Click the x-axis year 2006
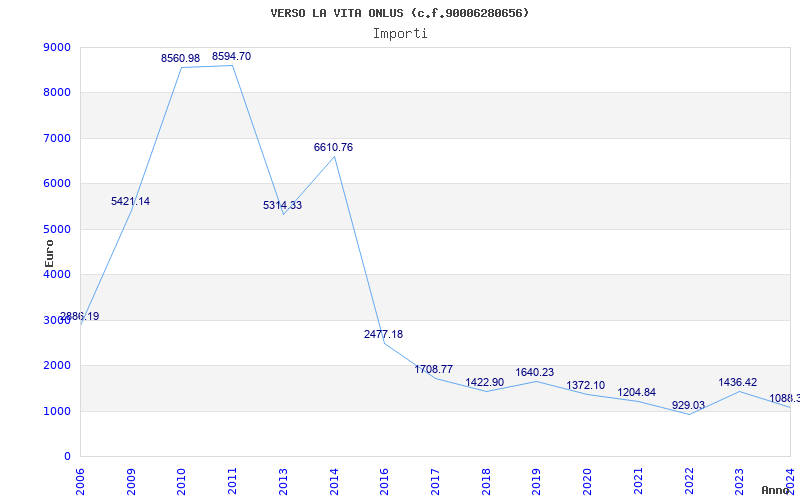This screenshot has width=800, height=500. click(x=81, y=482)
